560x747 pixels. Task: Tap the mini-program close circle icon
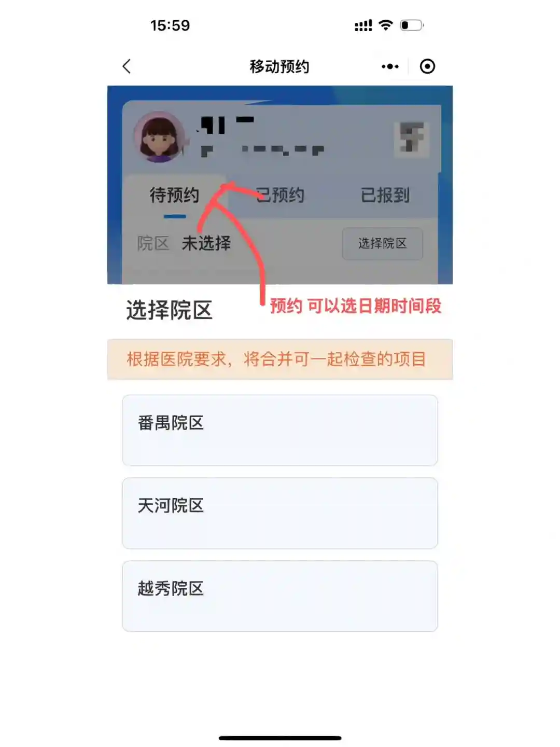click(427, 66)
